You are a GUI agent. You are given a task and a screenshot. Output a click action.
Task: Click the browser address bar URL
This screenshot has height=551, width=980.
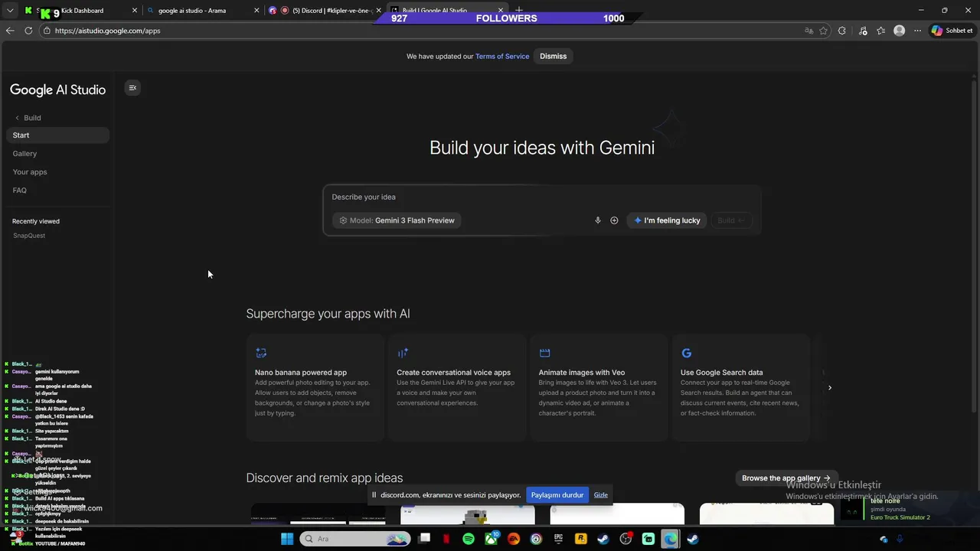pyautogui.click(x=107, y=31)
